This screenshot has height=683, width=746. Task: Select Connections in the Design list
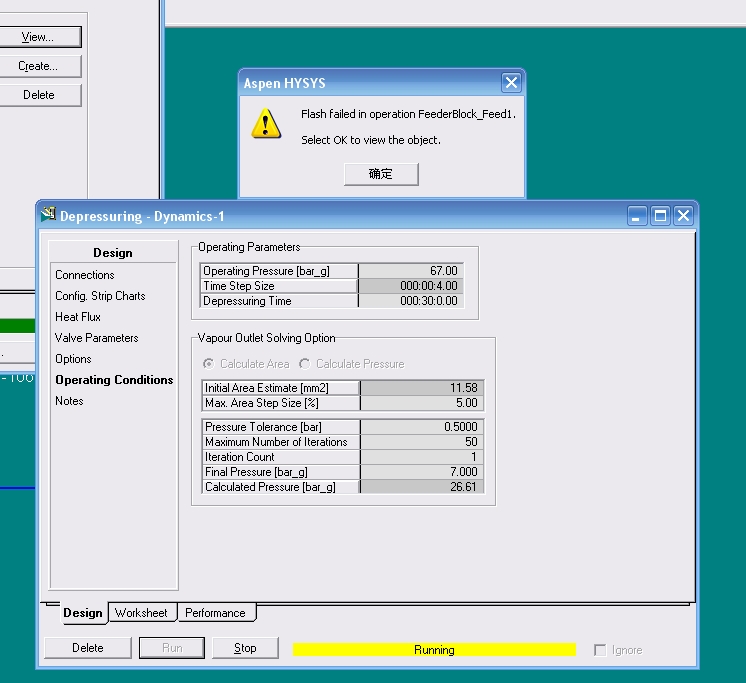(85, 275)
